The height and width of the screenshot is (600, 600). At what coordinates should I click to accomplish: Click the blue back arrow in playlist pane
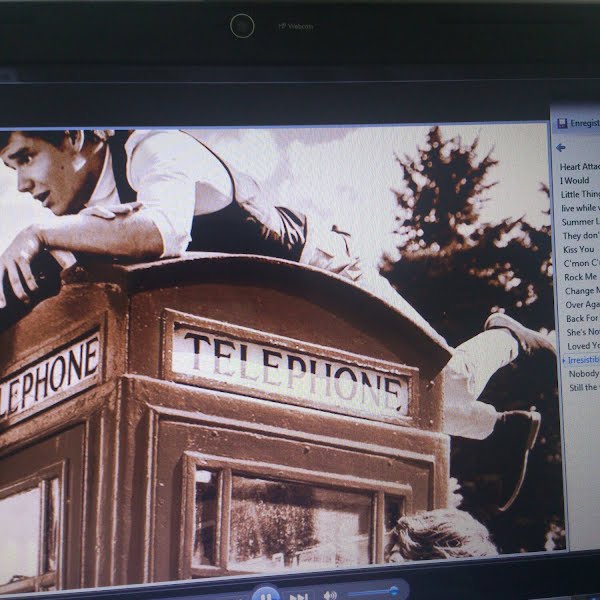561,147
